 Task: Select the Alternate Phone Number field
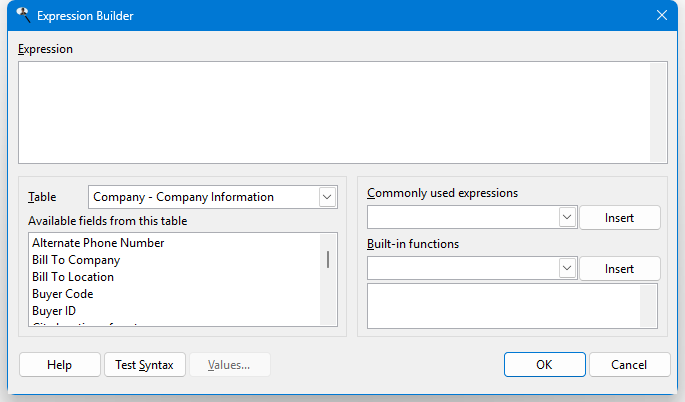click(98, 243)
